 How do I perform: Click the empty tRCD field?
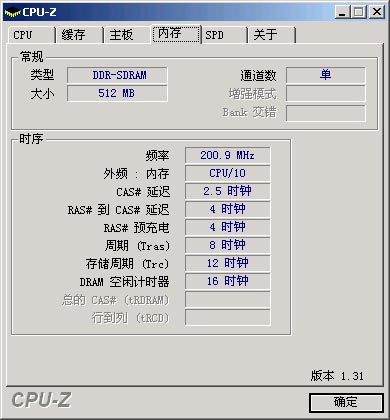pyautogui.click(x=227, y=318)
